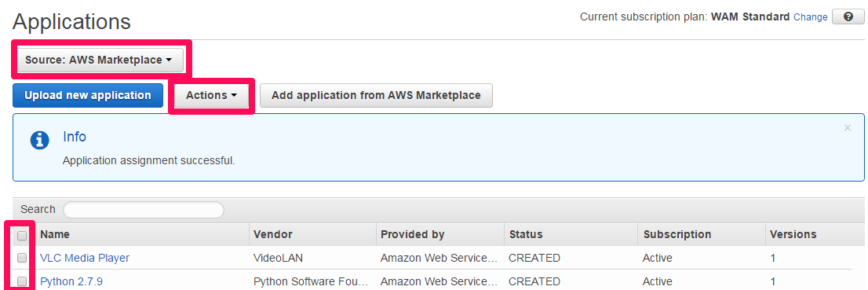Click the blue Info circle icon
This screenshot has width=868, height=290.
click(39, 141)
